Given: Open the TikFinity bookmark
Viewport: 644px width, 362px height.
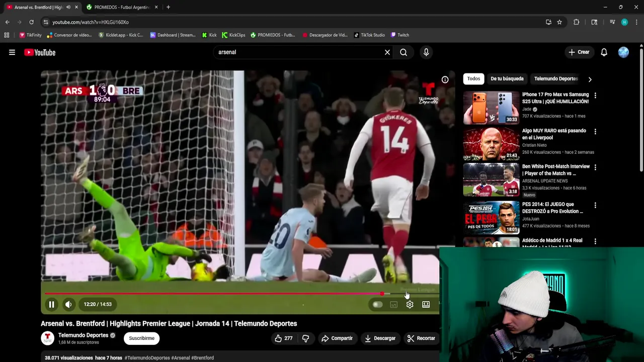Looking at the screenshot, I should 31,35.
